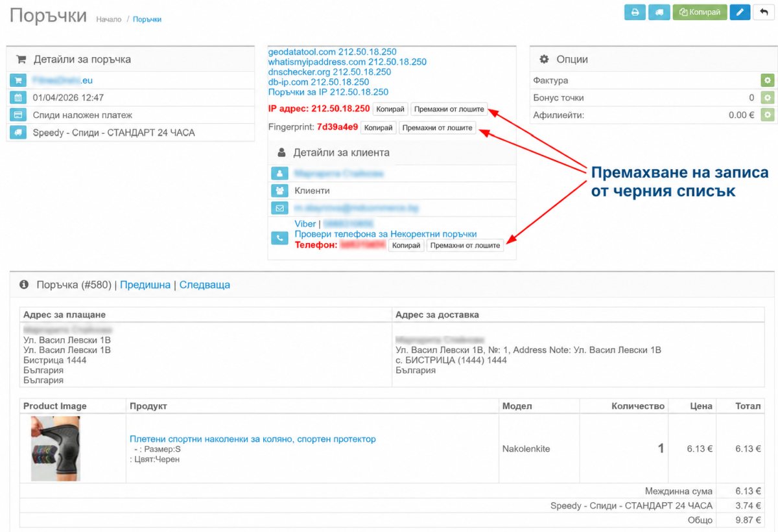
Task: Click Премахни от лошите next to IP адрес
Action: (449, 110)
